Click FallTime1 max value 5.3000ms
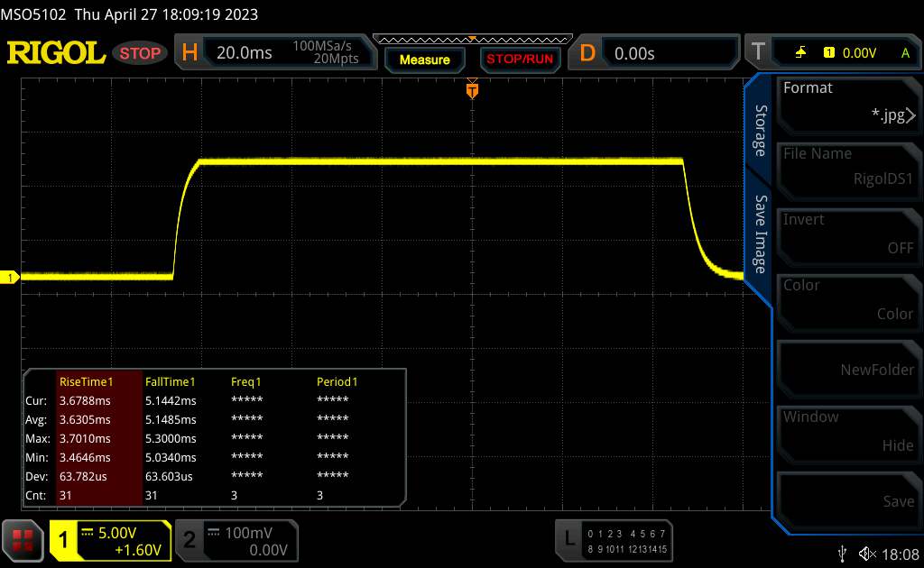This screenshot has width=924, height=568. (171, 438)
